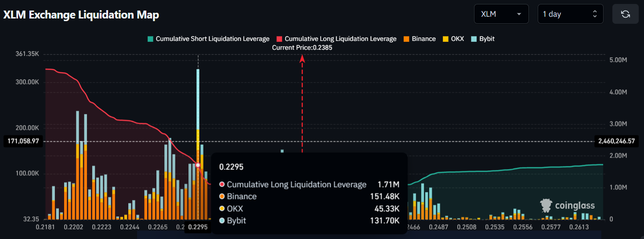Click the 3.00M right axis label
The image size is (644, 239).
tap(618, 124)
